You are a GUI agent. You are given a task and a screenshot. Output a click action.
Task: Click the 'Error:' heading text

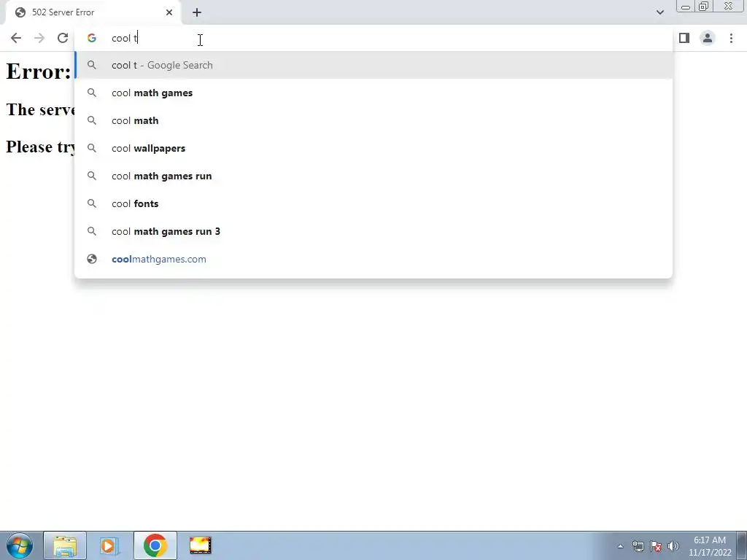(x=38, y=71)
